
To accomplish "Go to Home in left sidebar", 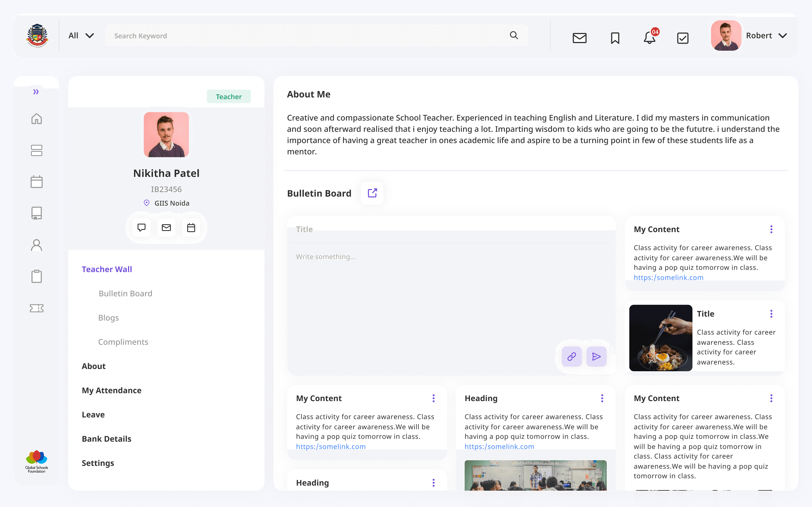I will [37, 119].
